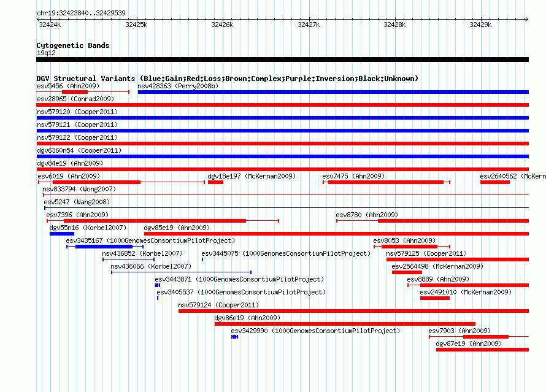Select dgv18e197 (McKernan2009) variant label

tap(252, 176)
